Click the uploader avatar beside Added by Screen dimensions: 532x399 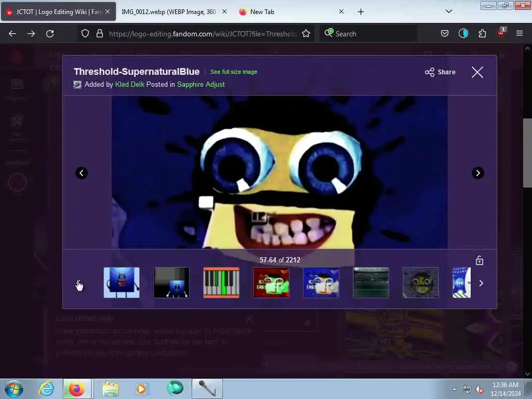[x=77, y=85]
